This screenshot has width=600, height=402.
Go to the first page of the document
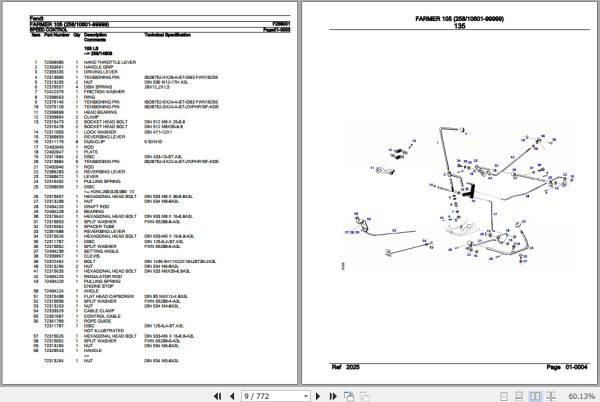217,396
